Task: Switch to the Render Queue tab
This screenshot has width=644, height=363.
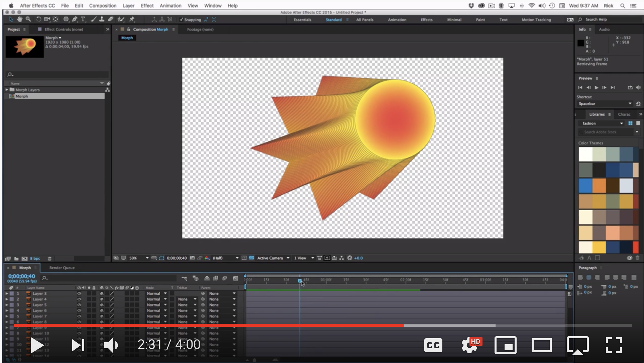Action: [x=62, y=267]
